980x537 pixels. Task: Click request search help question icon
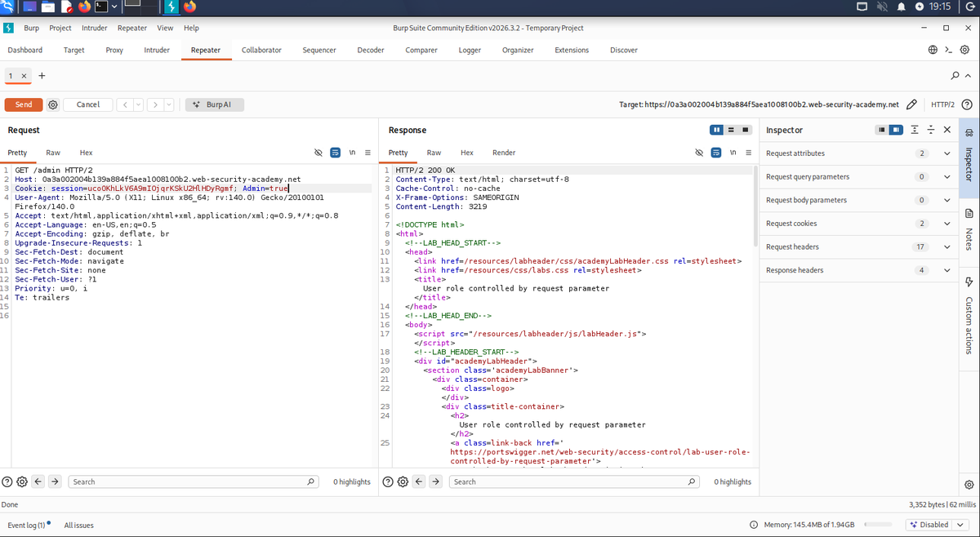[7, 482]
